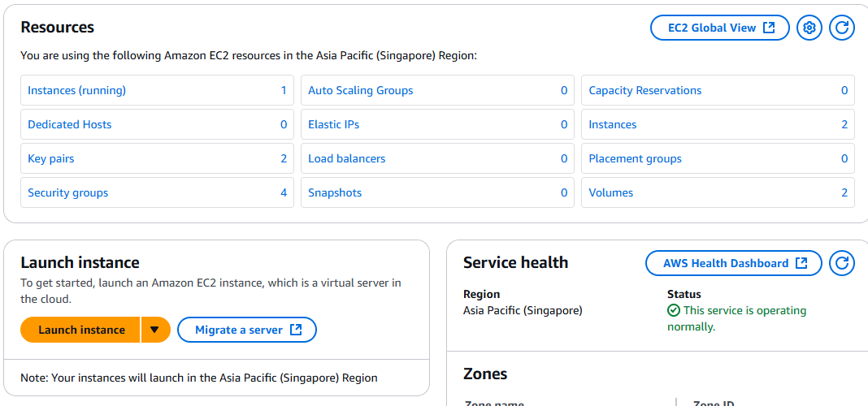
Task: Click Migrate a server button
Action: [247, 330]
